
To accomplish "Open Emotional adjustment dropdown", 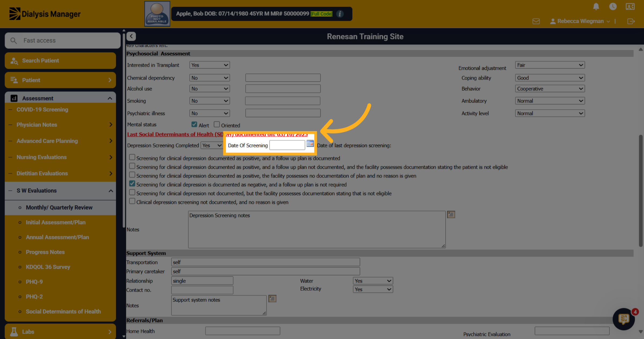I will [x=550, y=65].
